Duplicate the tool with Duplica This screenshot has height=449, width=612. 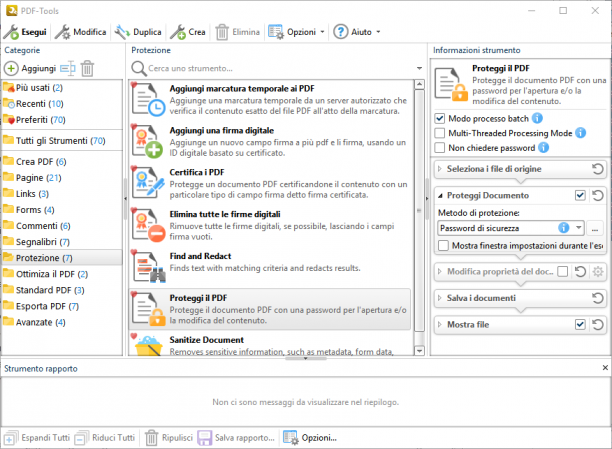pyautogui.click(x=138, y=32)
